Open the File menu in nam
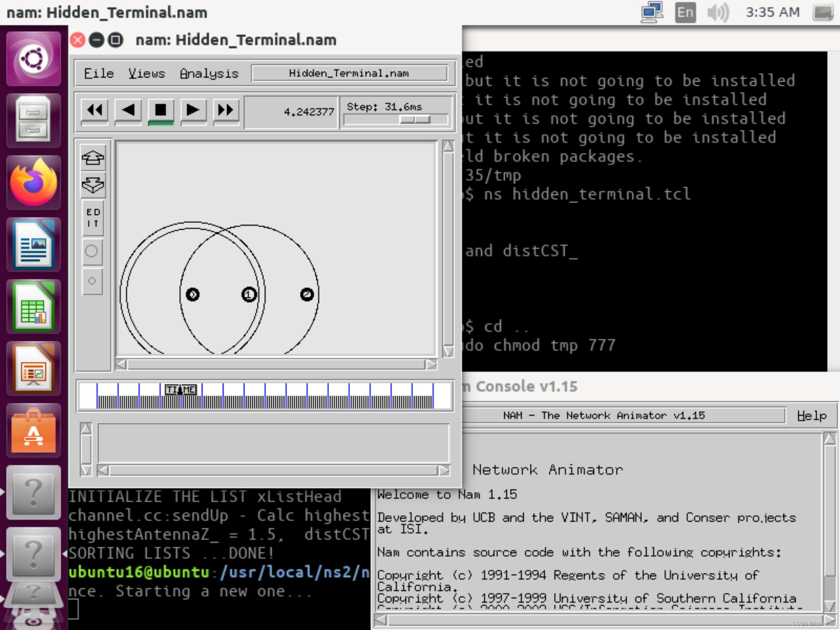 click(98, 73)
